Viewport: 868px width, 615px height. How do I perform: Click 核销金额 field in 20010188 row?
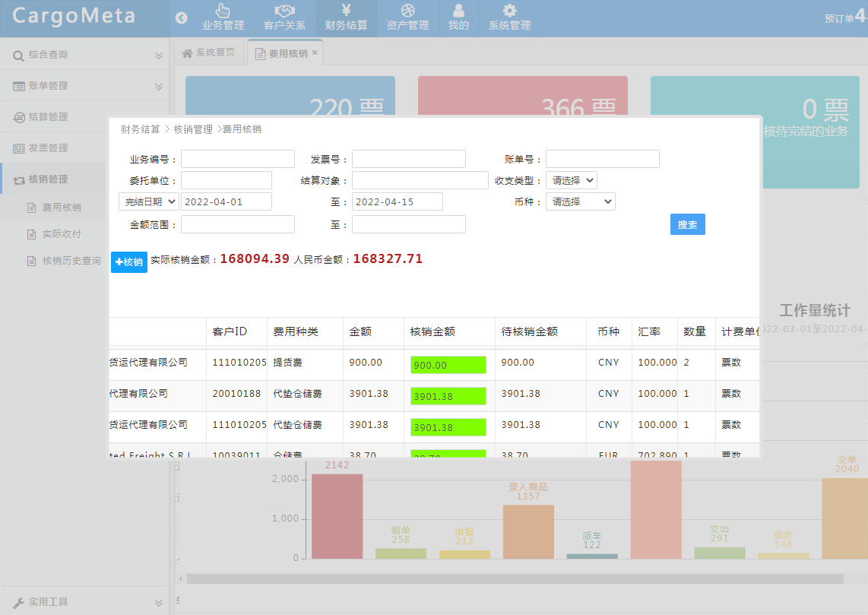448,396
